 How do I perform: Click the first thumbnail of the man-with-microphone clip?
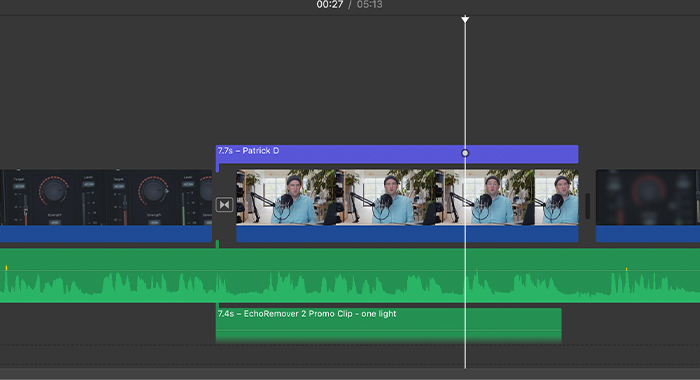point(286,197)
